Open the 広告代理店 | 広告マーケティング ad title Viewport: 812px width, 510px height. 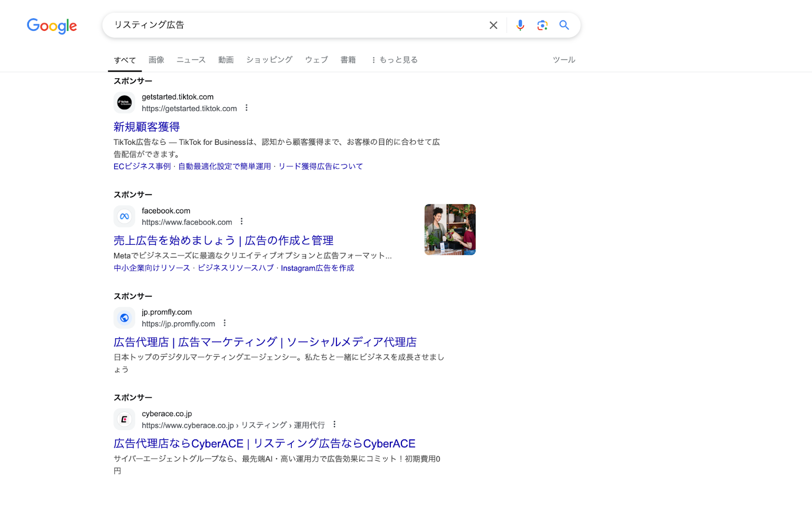point(265,342)
